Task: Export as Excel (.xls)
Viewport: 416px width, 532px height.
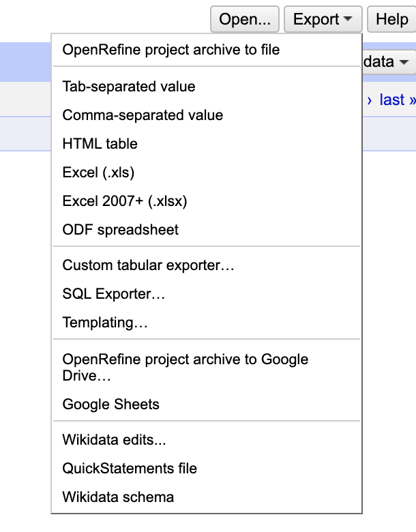Action: coord(207,173)
